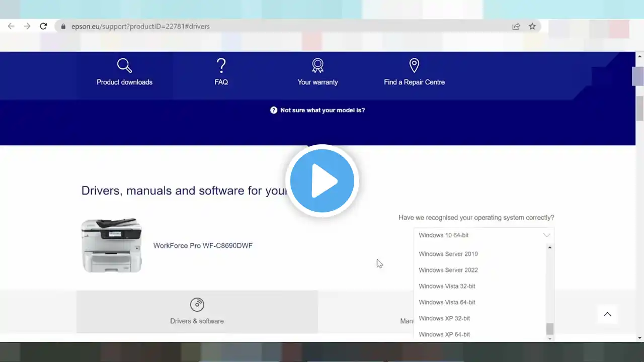The width and height of the screenshot is (644, 362).
Task: Click the page scrollbar down arrow
Action: click(x=639, y=338)
